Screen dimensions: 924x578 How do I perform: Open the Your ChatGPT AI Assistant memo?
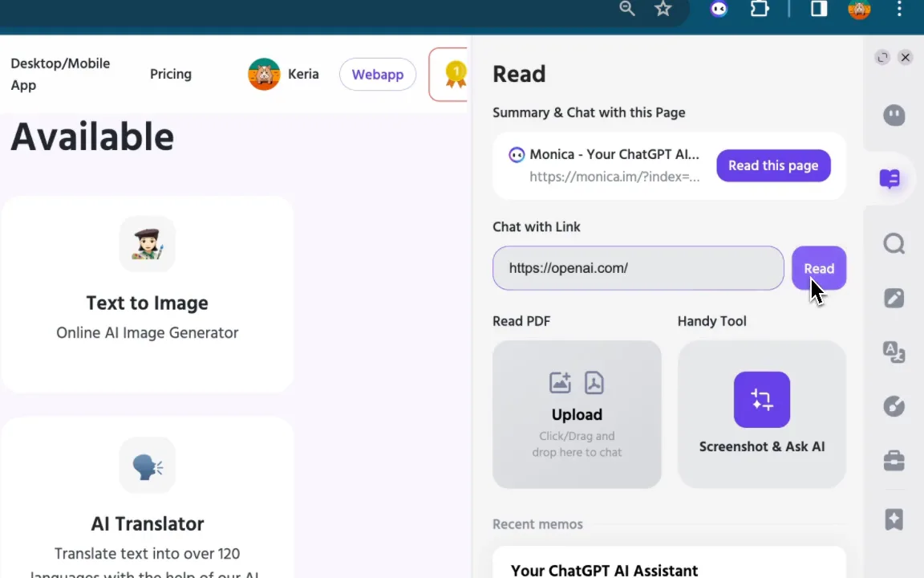[x=669, y=564]
